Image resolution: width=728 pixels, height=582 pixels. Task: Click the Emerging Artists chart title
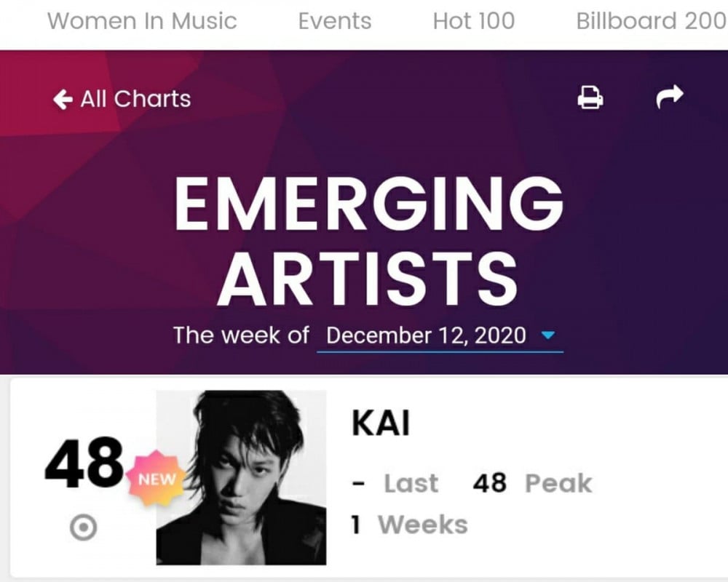(368, 240)
